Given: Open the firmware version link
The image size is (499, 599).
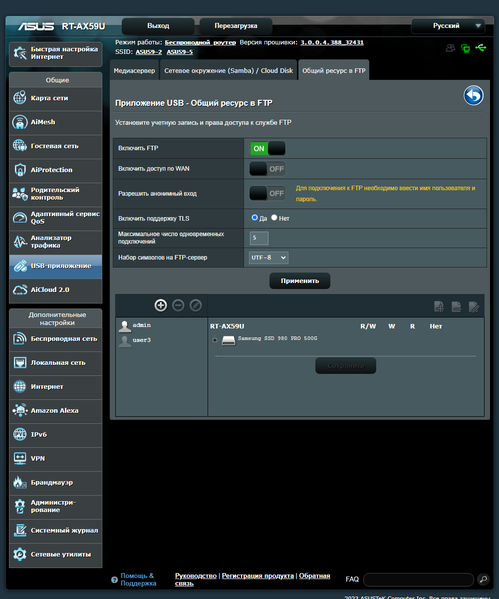Looking at the screenshot, I should tap(332, 42).
